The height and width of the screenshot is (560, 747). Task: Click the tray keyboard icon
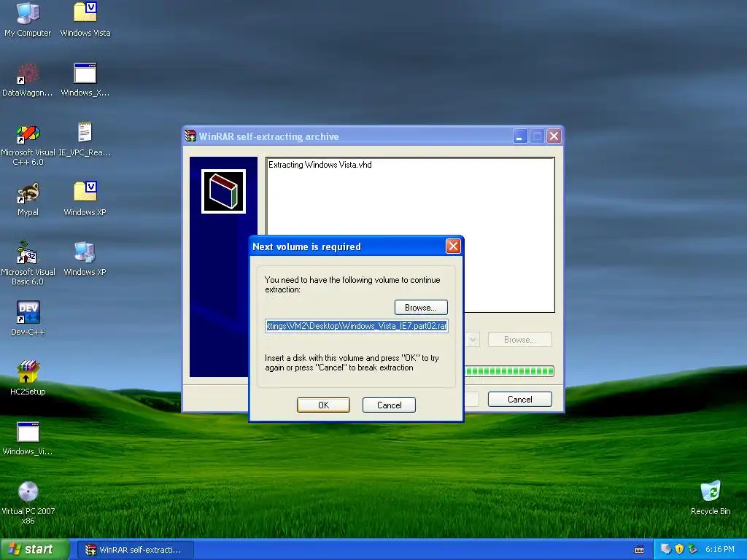(639, 550)
